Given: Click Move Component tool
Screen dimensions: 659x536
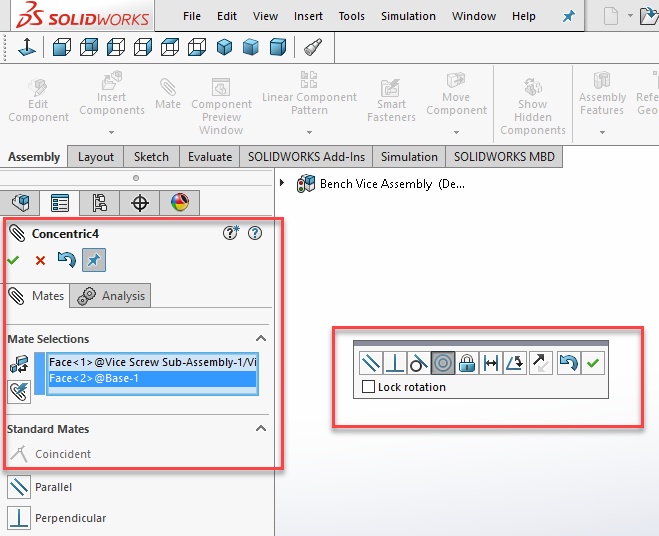Looking at the screenshot, I should [456, 93].
